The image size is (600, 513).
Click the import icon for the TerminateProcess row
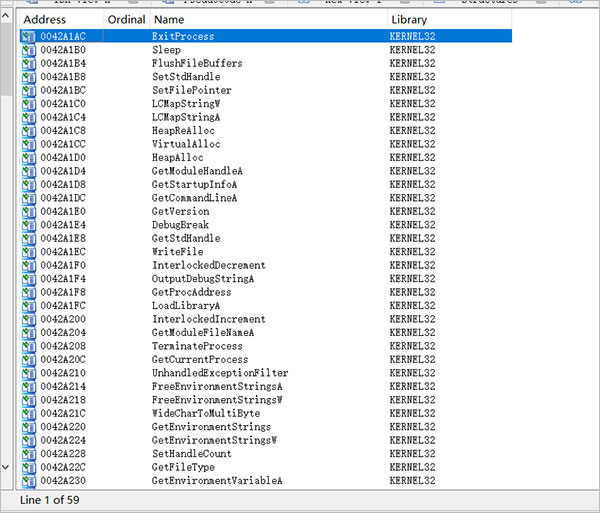(29, 346)
